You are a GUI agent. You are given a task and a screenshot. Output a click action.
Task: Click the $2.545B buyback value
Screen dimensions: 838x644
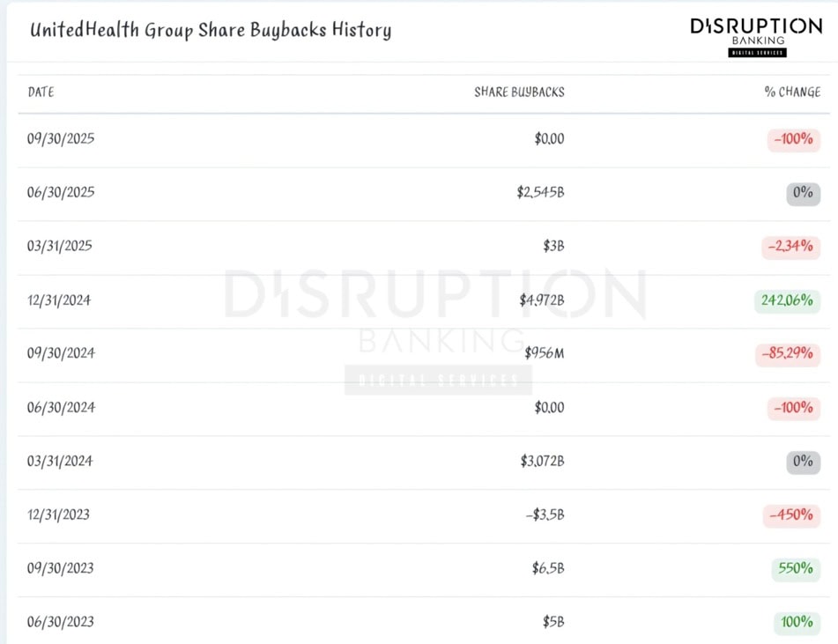(540, 192)
